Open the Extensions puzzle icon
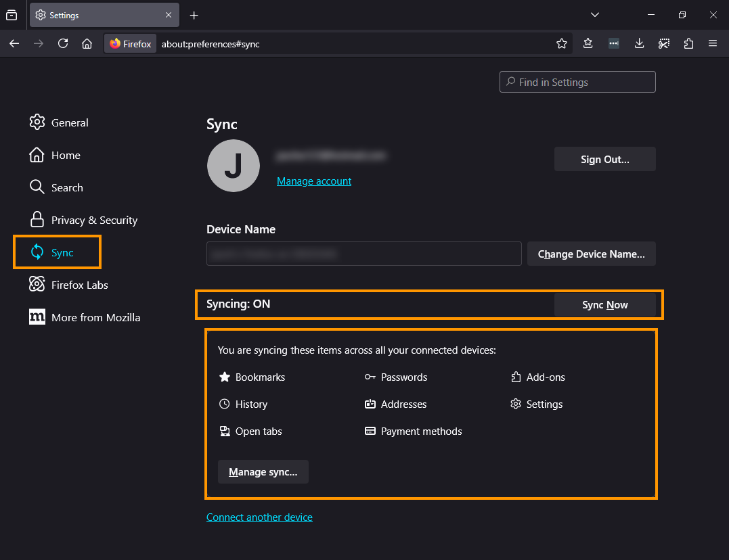This screenshot has height=560, width=729. [688, 44]
